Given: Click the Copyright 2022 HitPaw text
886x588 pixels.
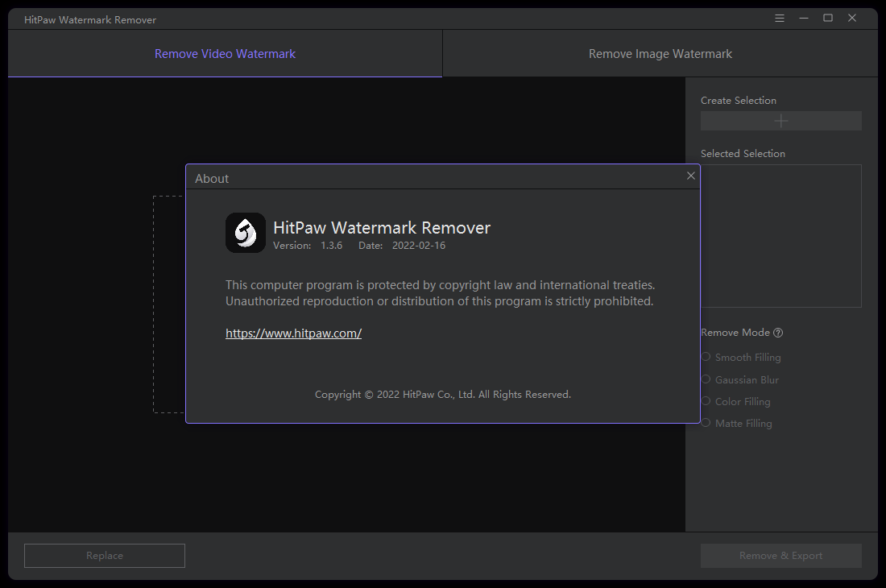Looking at the screenshot, I should (443, 394).
